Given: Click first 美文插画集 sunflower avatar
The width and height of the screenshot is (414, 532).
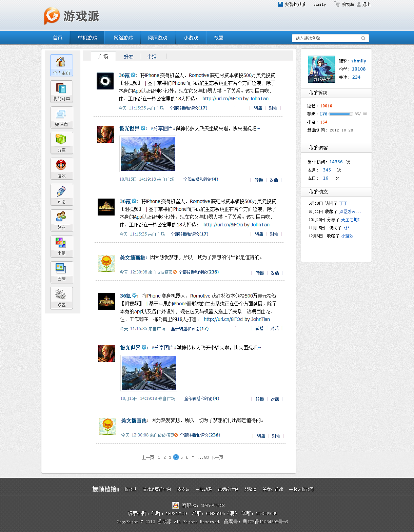Looking at the screenshot, I should point(106,263).
